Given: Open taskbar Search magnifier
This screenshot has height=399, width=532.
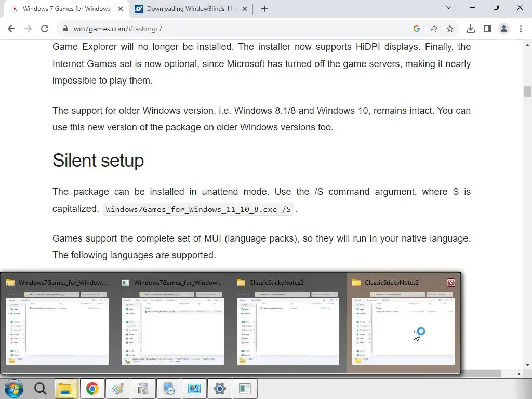Looking at the screenshot, I should coord(41,389).
